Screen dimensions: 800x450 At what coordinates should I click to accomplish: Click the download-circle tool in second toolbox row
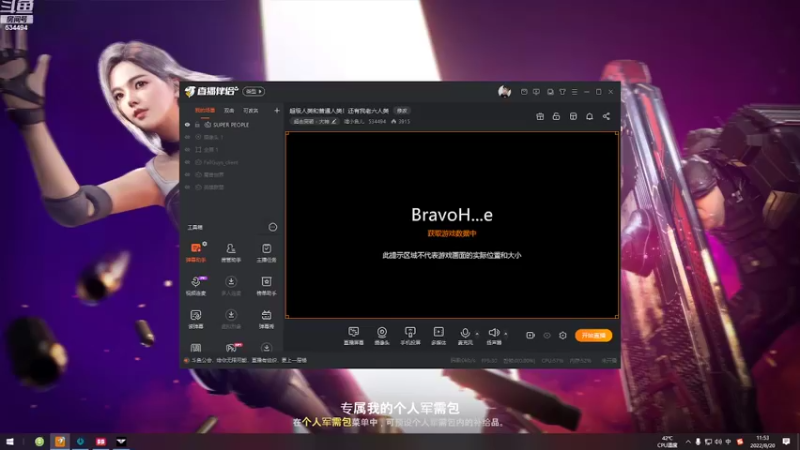pos(231,285)
